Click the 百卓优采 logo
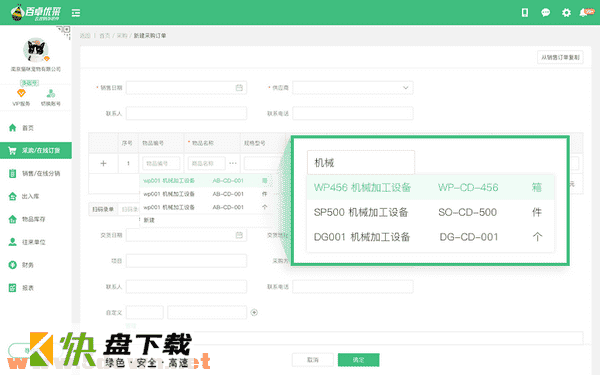600x375 pixels. click(35, 13)
